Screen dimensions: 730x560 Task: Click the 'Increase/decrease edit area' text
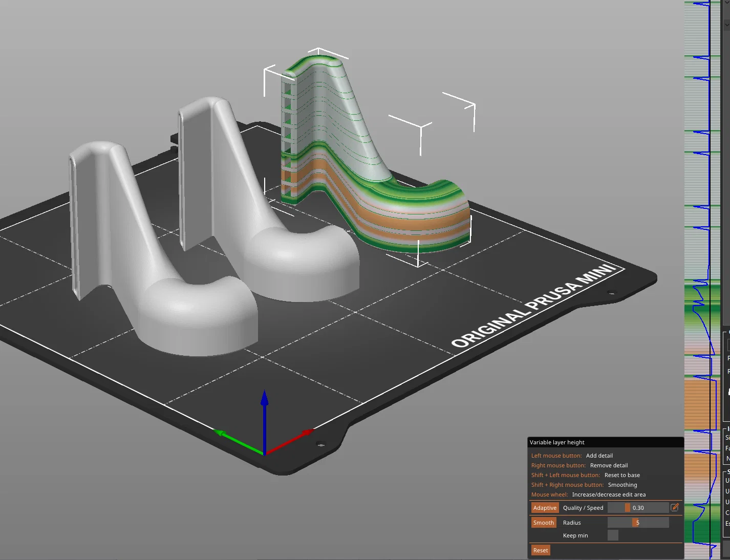pos(609,494)
